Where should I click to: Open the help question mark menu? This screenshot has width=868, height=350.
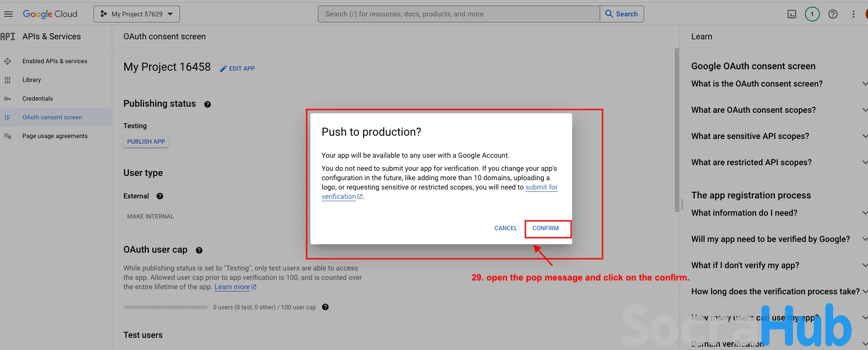832,14
